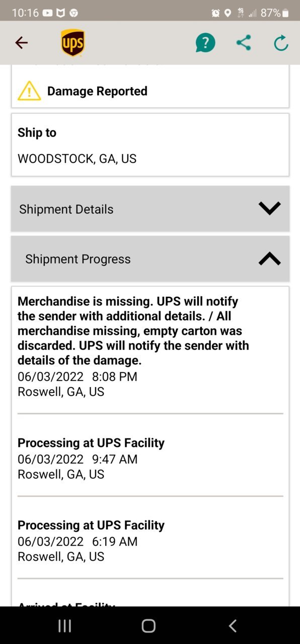Open the Shipment Details section header

[150, 209]
